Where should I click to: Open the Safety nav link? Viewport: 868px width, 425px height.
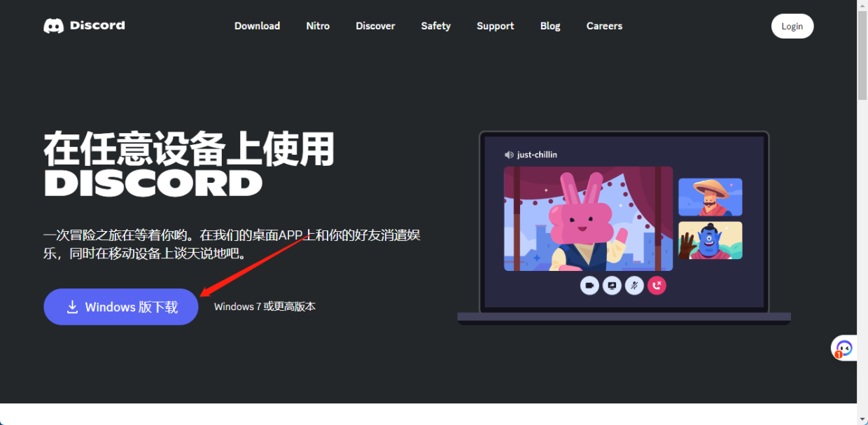pyautogui.click(x=436, y=26)
